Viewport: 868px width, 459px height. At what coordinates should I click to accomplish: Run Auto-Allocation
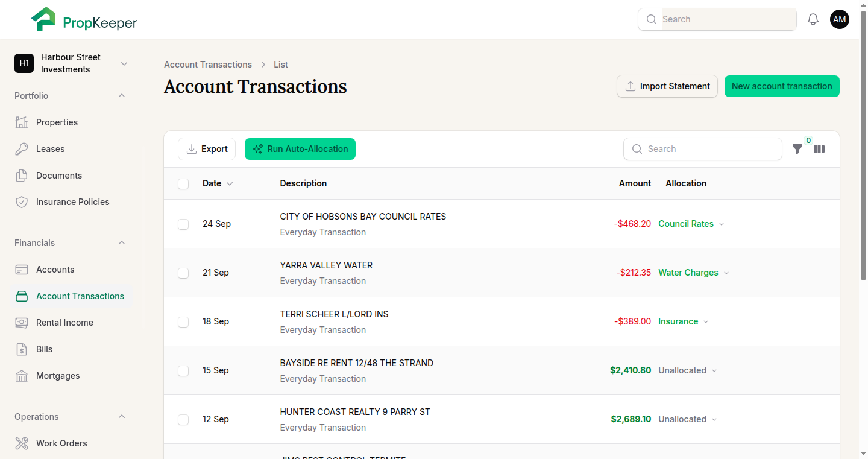pyautogui.click(x=300, y=149)
